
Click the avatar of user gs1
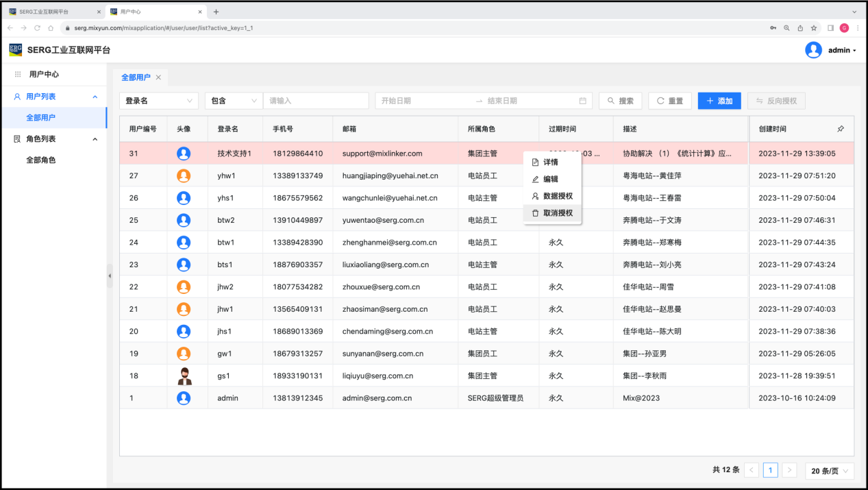(x=184, y=376)
